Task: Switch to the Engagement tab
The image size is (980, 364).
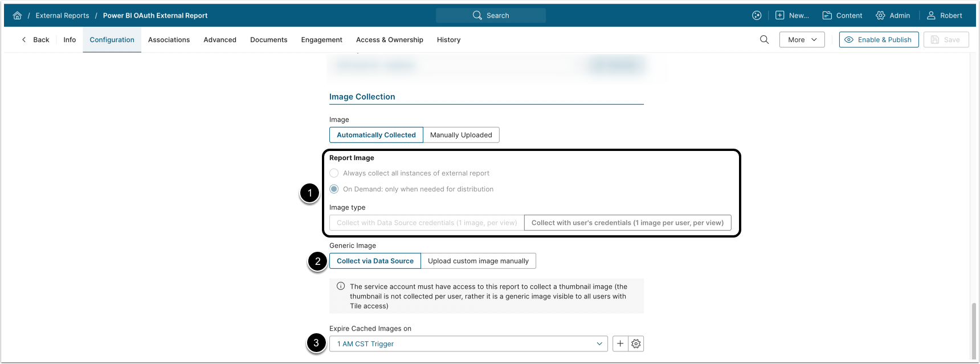Action: [x=321, y=40]
